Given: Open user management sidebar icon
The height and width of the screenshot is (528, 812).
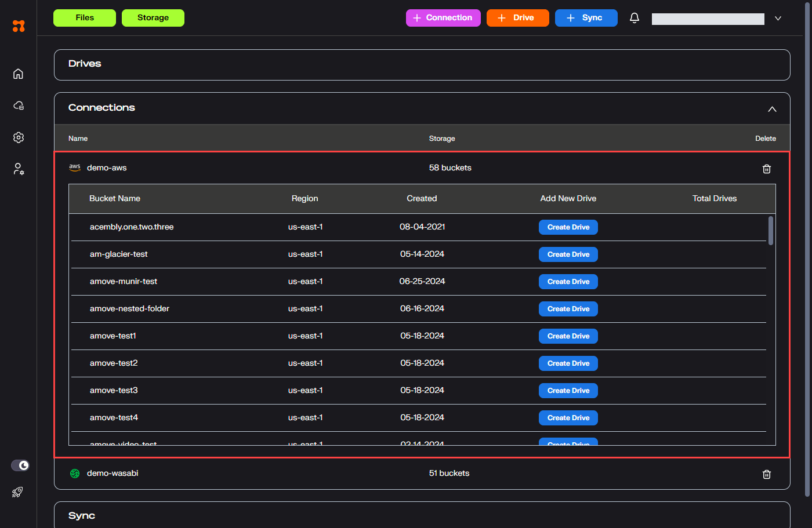Looking at the screenshot, I should pos(18,169).
